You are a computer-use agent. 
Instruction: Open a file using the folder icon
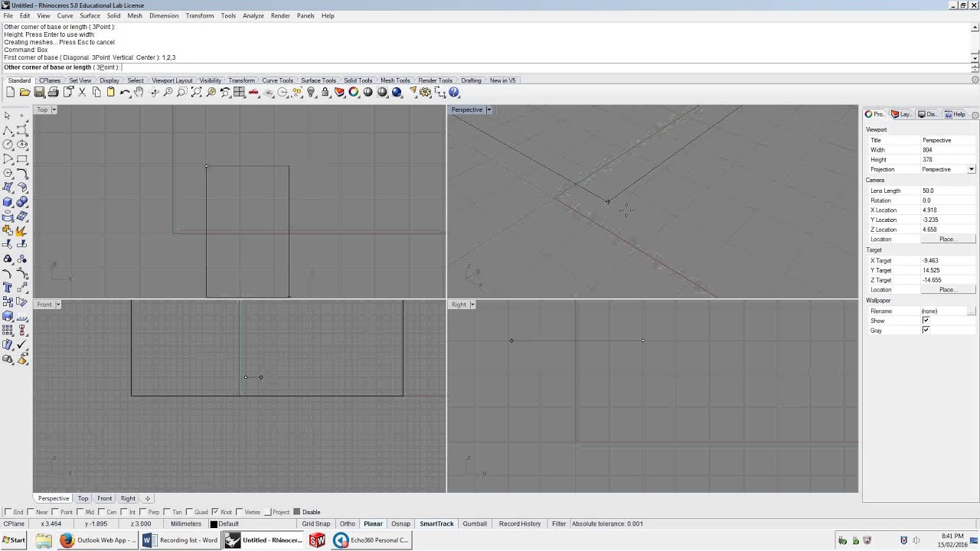click(x=24, y=93)
